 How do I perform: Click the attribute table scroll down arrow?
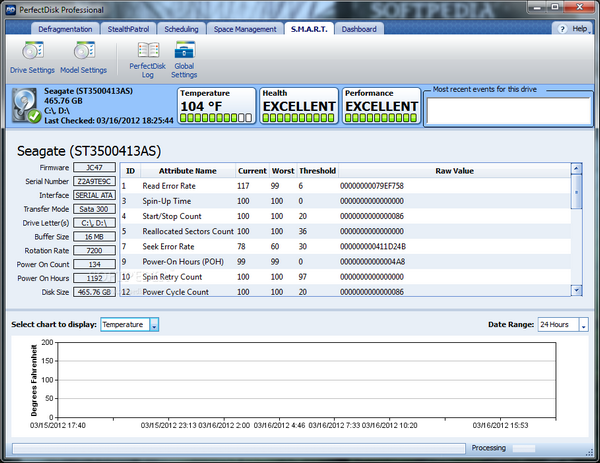click(x=576, y=290)
